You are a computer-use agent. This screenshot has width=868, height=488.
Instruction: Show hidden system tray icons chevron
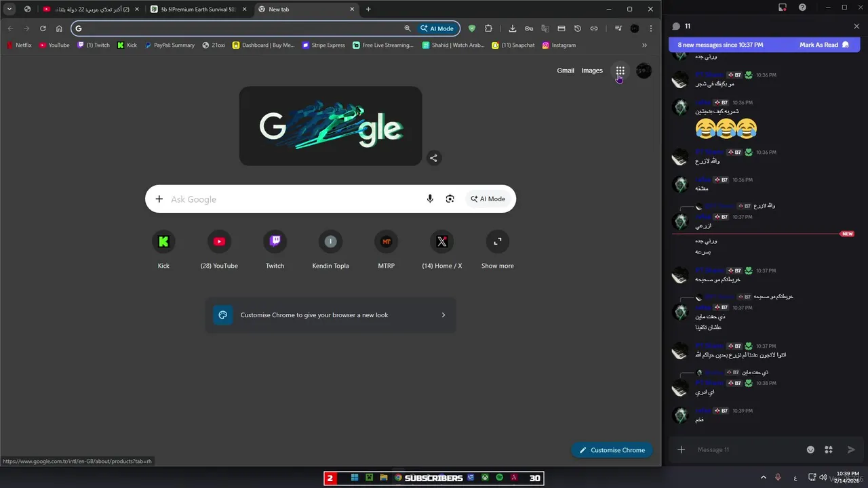click(764, 478)
